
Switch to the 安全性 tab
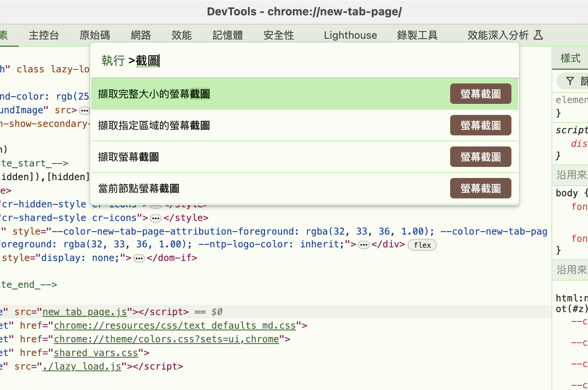(279, 35)
